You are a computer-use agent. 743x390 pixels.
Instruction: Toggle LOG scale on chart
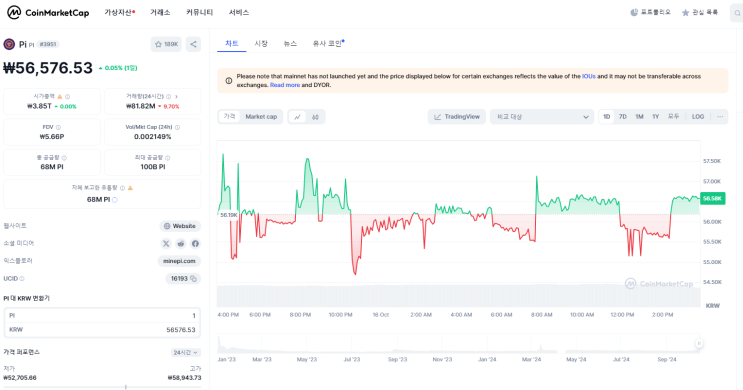[698, 117]
